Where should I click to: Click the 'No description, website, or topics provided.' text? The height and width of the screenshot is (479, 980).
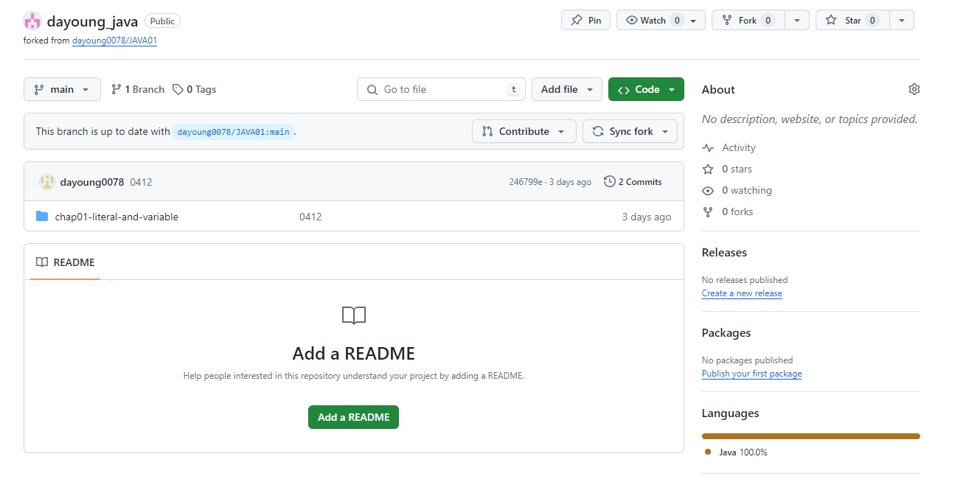coord(810,119)
